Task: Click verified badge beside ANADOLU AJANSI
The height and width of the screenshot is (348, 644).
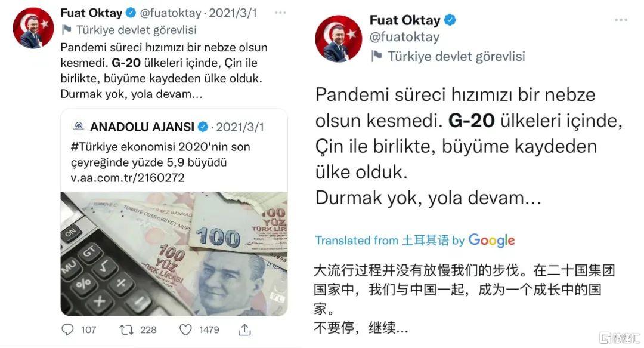Action: click(x=203, y=127)
